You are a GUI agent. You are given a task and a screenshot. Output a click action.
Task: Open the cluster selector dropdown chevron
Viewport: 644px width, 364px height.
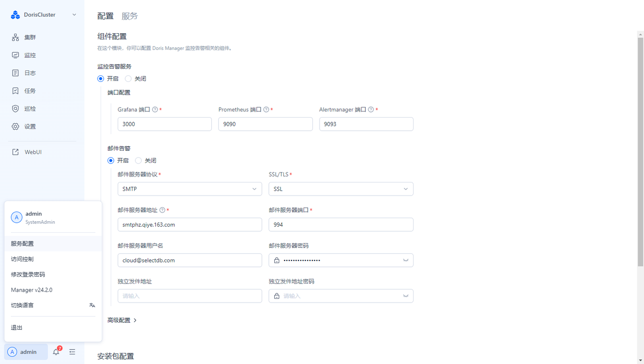click(74, 15)
